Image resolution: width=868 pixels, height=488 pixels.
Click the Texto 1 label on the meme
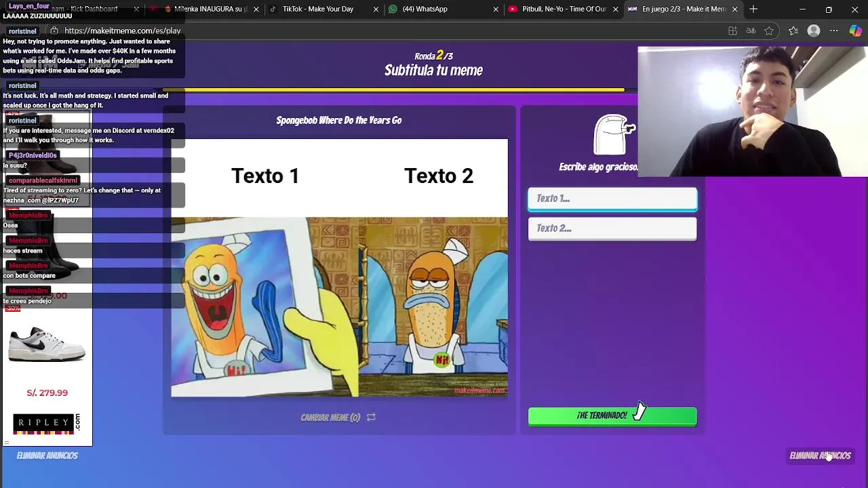(265, 176)
